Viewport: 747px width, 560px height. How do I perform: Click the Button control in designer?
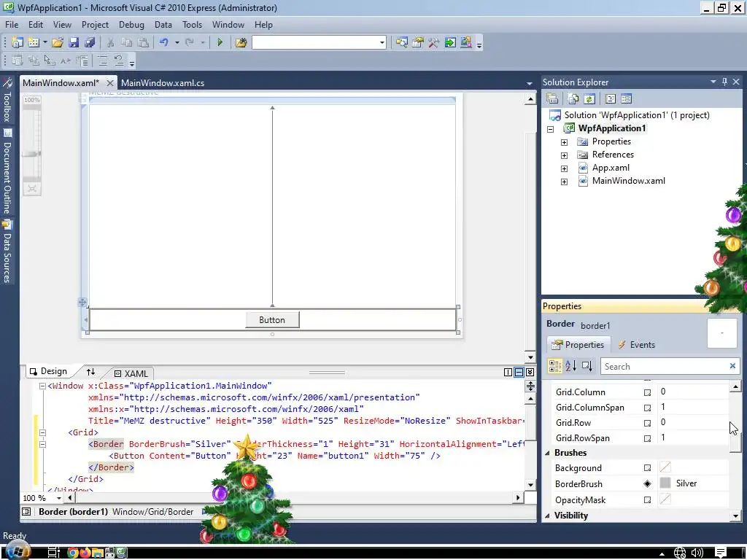pos(272,320)
